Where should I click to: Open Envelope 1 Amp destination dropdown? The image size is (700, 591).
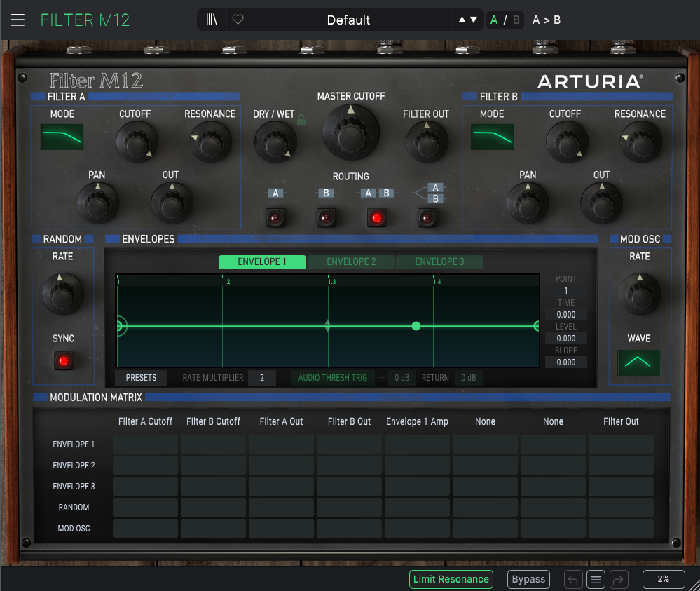click(x=417, y=421)
